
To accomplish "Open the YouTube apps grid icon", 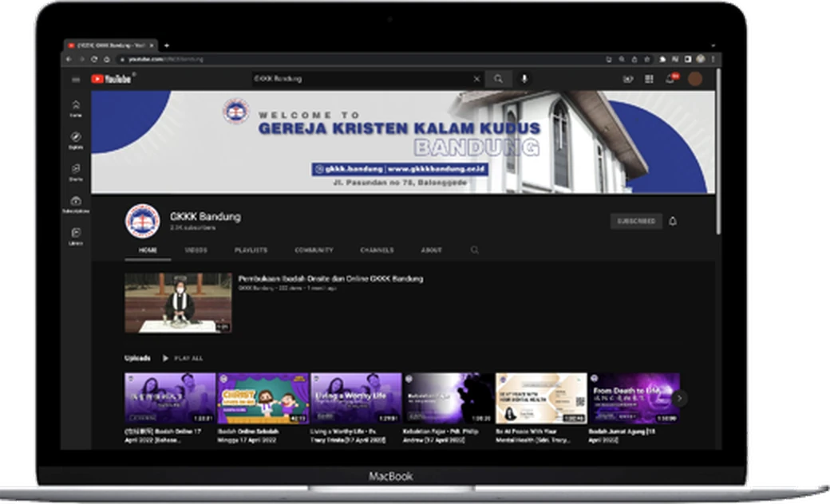I will pos(649,79).
